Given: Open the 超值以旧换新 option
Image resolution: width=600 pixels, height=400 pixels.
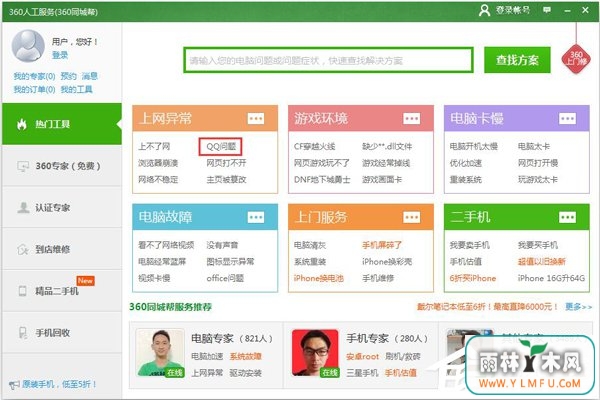Looking at the screenshot, I should point(541,261).
